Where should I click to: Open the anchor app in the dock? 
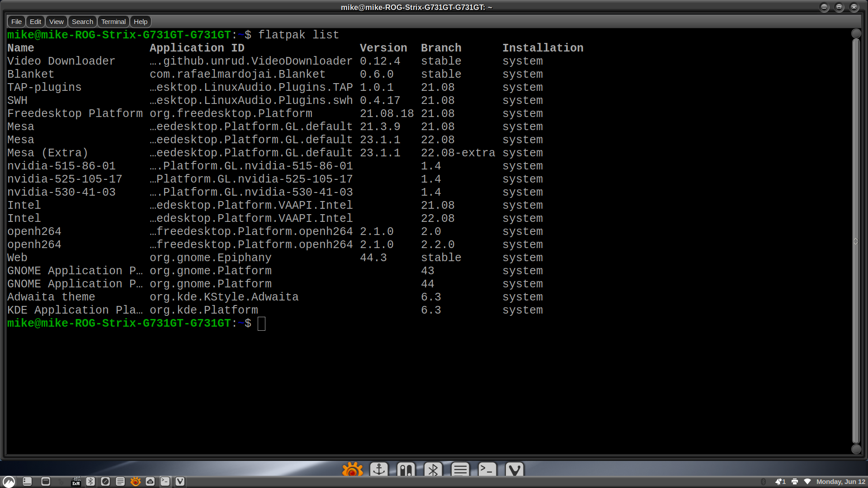(x=379, y=469)
